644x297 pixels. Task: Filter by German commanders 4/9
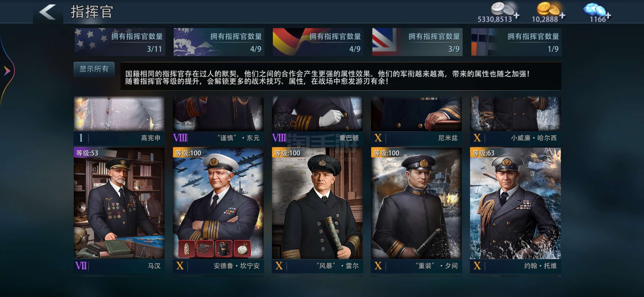tap(318, 42)
